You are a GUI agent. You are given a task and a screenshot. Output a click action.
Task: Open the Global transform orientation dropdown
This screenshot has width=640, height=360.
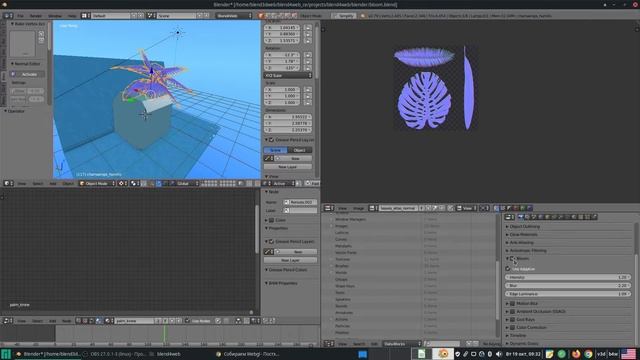pos(185,183)
